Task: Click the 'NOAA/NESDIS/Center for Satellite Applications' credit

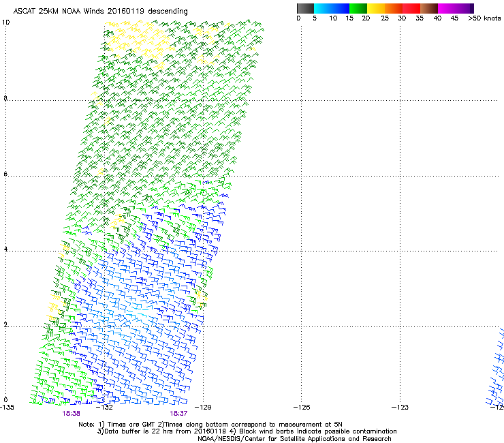Action: (272, 439)
